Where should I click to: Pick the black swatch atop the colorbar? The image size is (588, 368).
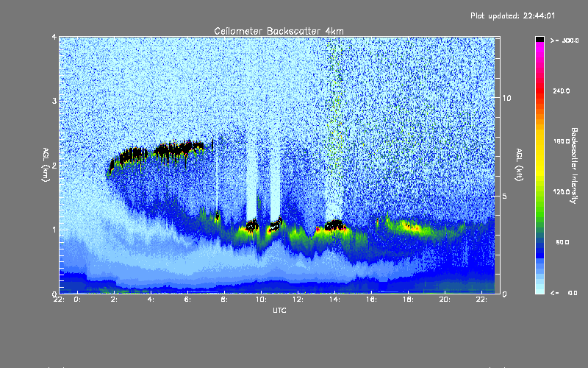pos(539,39)
